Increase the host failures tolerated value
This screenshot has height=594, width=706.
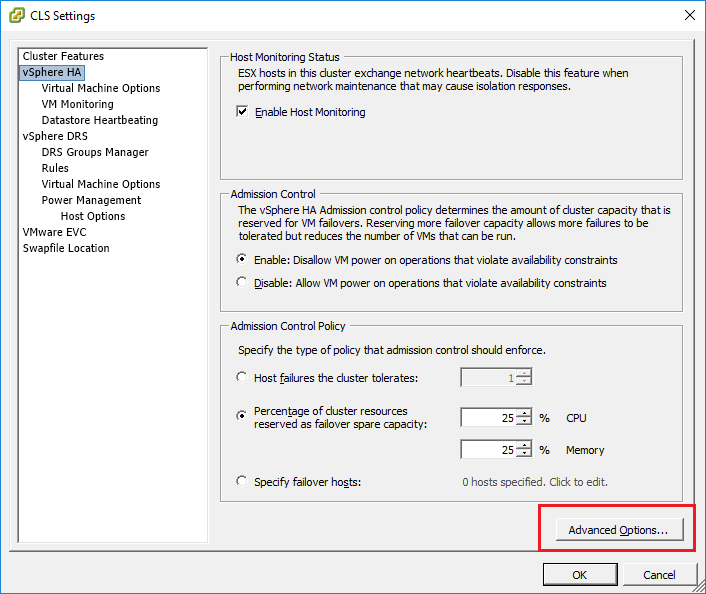(x=524, y=373)
